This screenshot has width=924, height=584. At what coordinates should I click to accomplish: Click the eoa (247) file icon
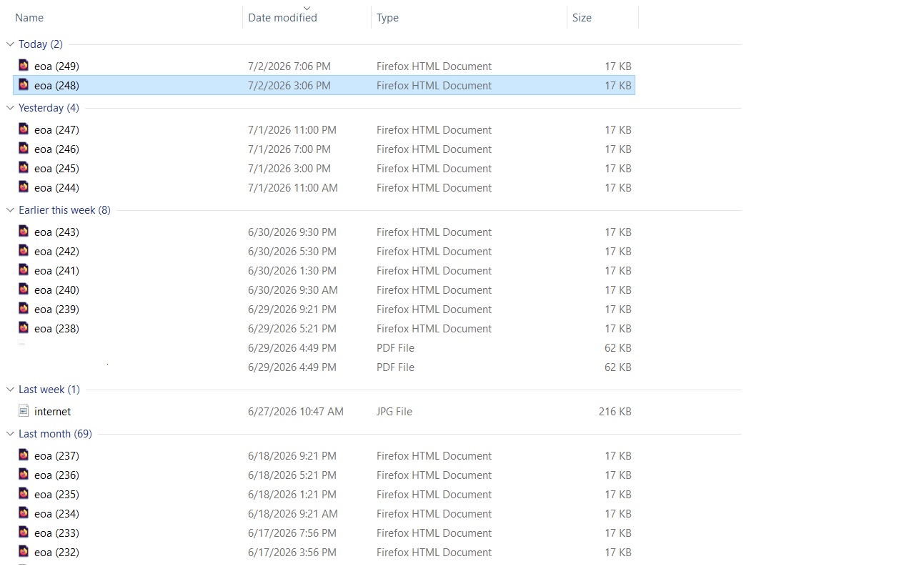click(x=24, y=129)
